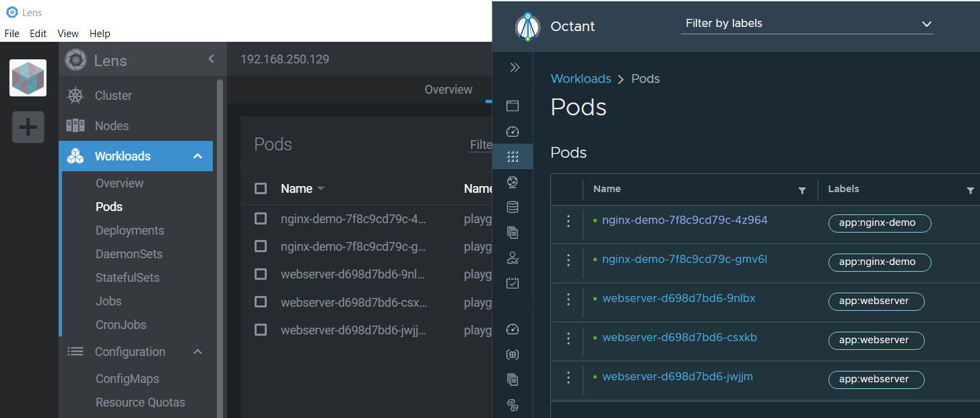Click the add cluster plus icon
The height and width of the screenshot is (418, 980).
click(28, 127)
